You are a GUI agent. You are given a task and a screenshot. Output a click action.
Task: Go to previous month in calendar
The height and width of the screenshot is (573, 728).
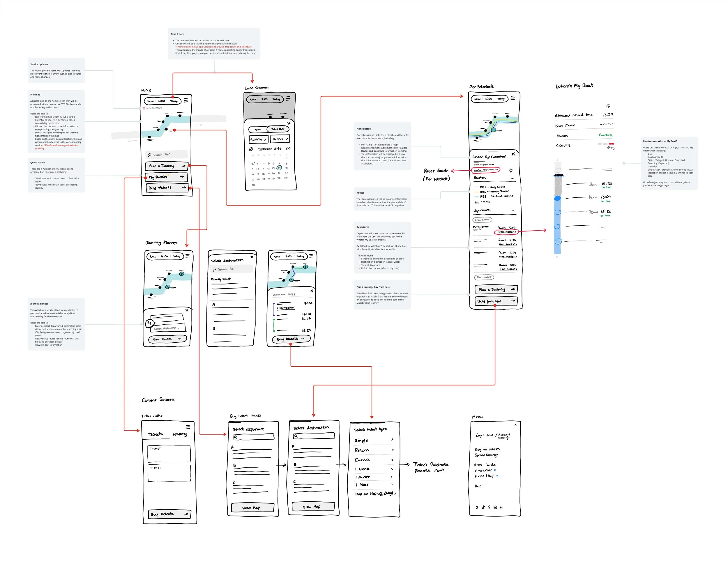pyautogui.click(x=251, y=149)
